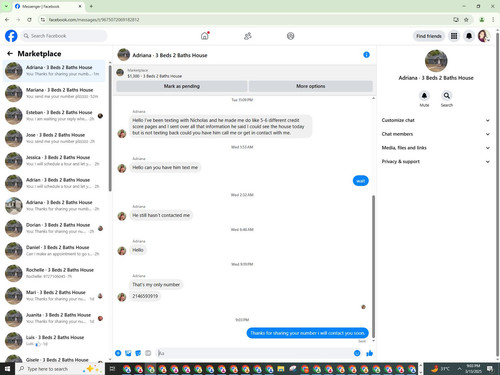Open the Jessica 3 Beds 2 Baths chat
Image resolution: width=500 pixels, height=375 pixels.
tap(54, 161)
